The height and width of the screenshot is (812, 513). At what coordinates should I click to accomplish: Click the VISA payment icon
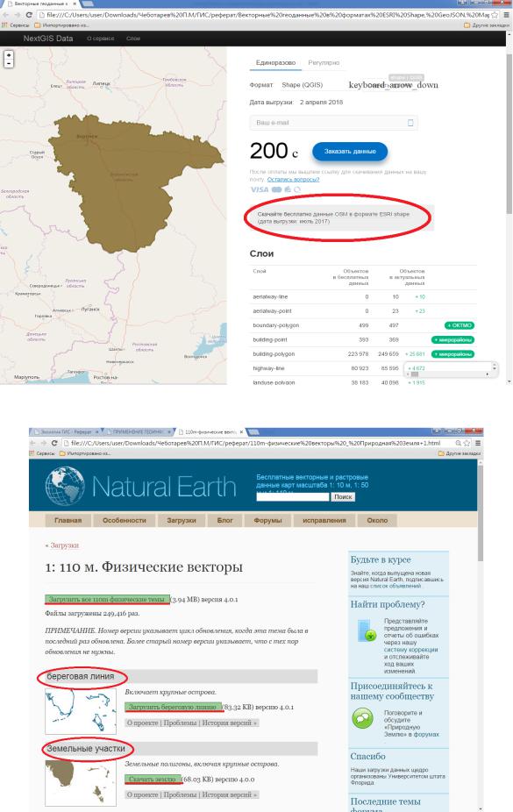pos(260,189)
